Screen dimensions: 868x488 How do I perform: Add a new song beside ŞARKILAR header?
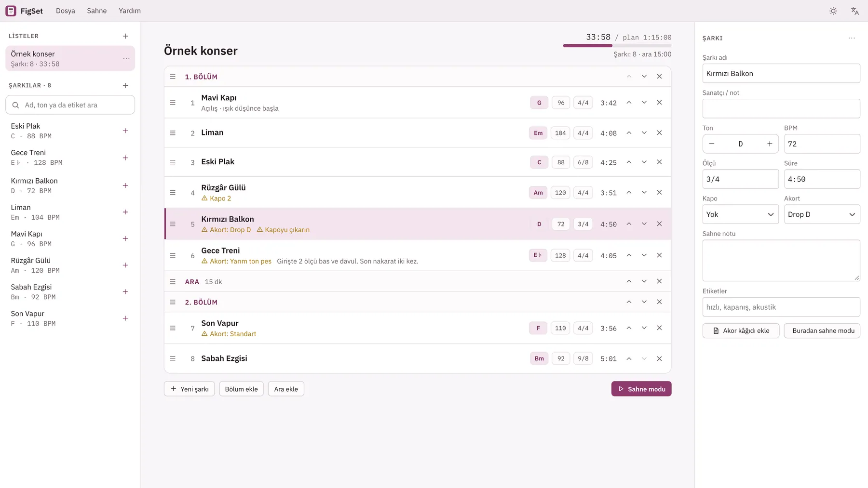pyautogui.click(x=125, y=85)
